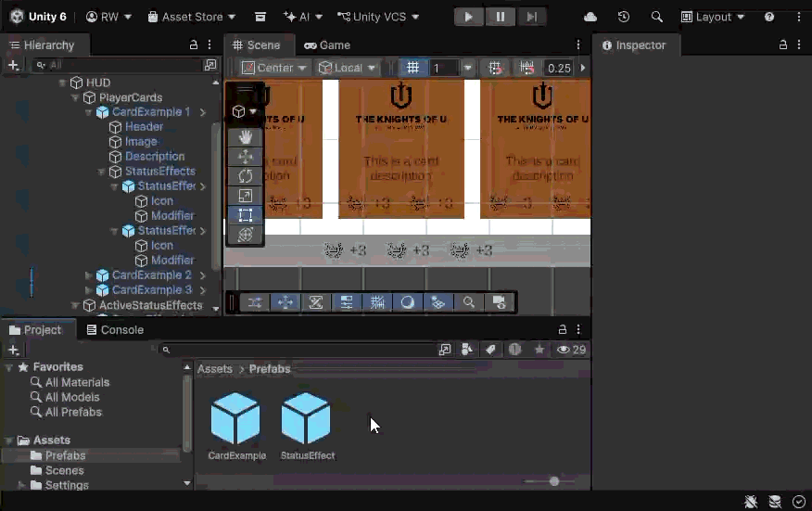This screenshot has width=812, height=511.
Task: Click the search magnifier in scene overlay toolbar
Action: pos(469,302)
